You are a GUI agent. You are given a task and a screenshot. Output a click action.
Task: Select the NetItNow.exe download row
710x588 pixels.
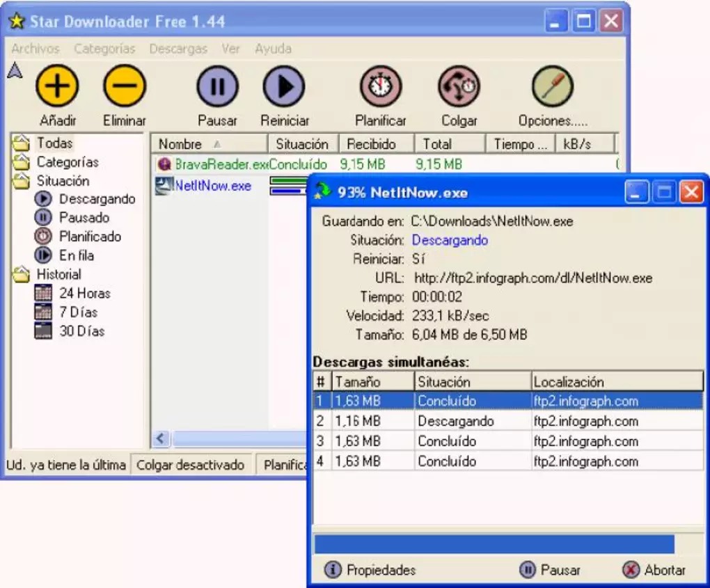(x=231, y=186)
